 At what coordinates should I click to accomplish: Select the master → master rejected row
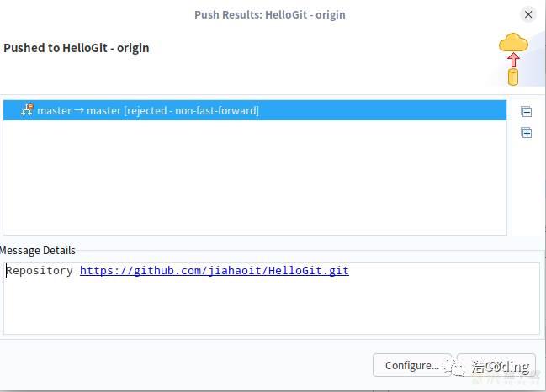pyautogui.click(x=255, y=110)
